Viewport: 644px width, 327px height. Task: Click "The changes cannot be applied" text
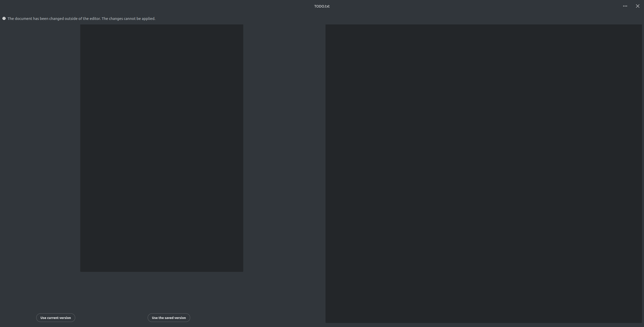[128, 19]
